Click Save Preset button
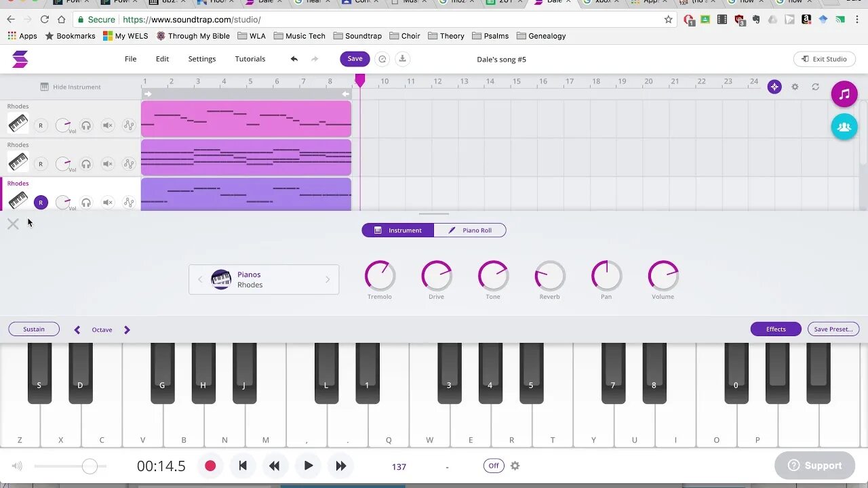868x488 pixels. (x=833, y=329)
